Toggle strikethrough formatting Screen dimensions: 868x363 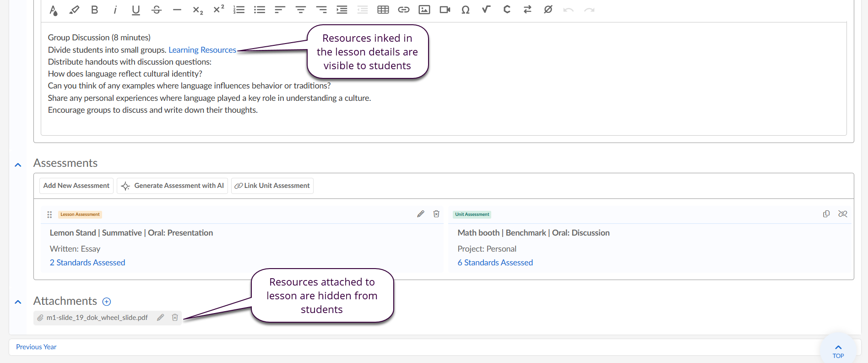(157, 10)
